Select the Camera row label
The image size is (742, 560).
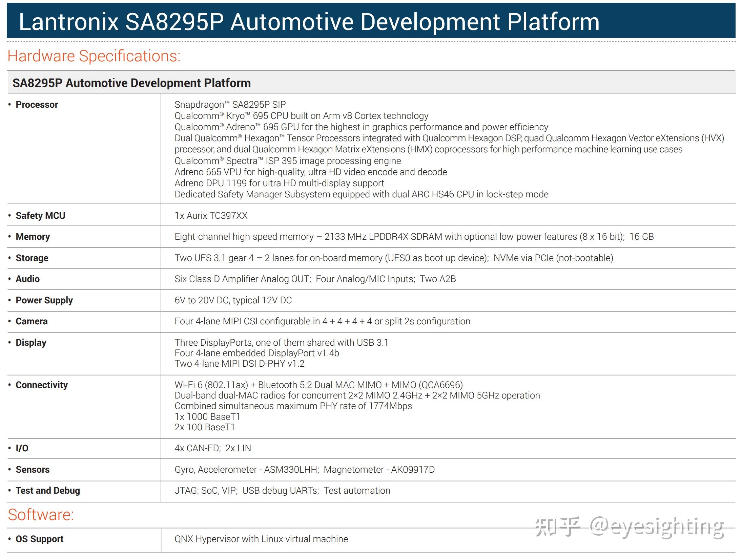click(32, 321)
